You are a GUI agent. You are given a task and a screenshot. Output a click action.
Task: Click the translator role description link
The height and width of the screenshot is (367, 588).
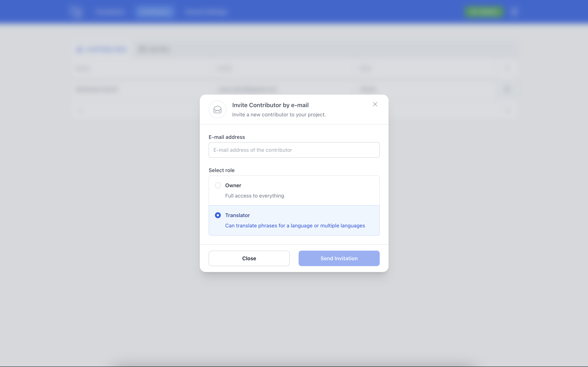tap(295, 226)
